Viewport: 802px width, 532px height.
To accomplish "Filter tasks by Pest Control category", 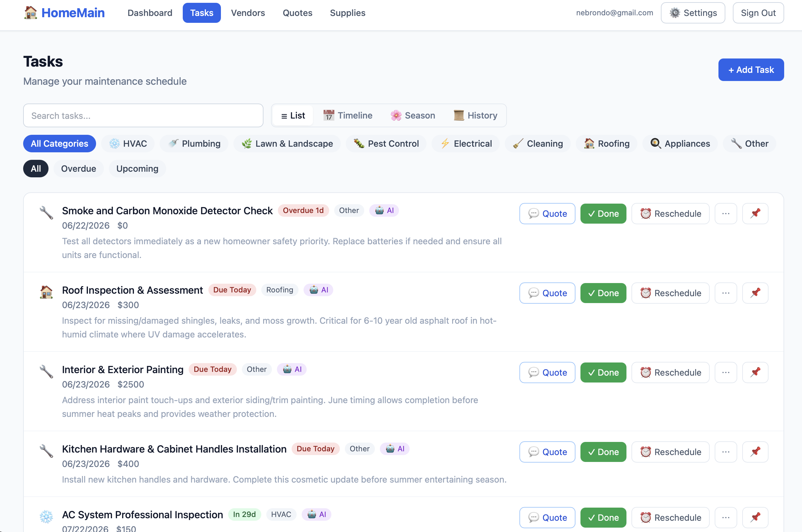I will [386, 144].
